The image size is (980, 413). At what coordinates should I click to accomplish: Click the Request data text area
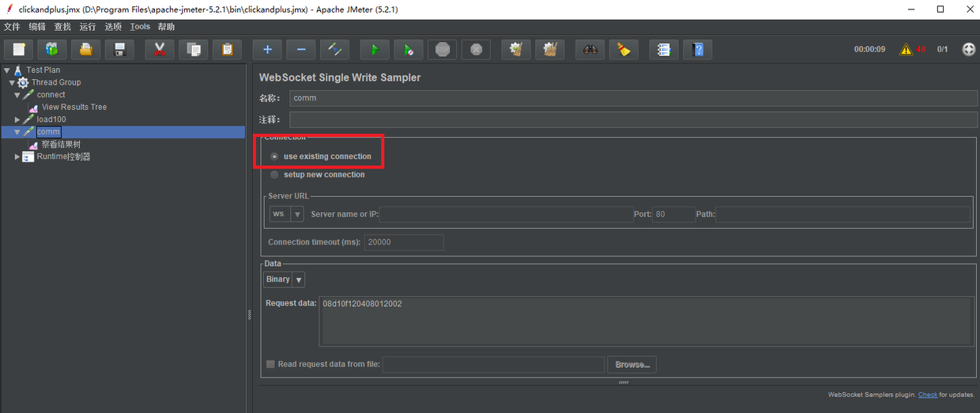(x=646, y=321)
